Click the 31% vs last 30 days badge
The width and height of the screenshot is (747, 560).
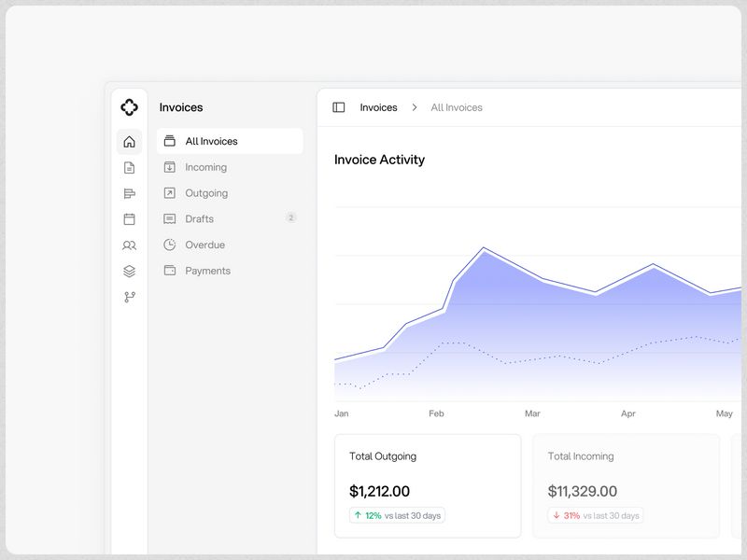[596, 515]
